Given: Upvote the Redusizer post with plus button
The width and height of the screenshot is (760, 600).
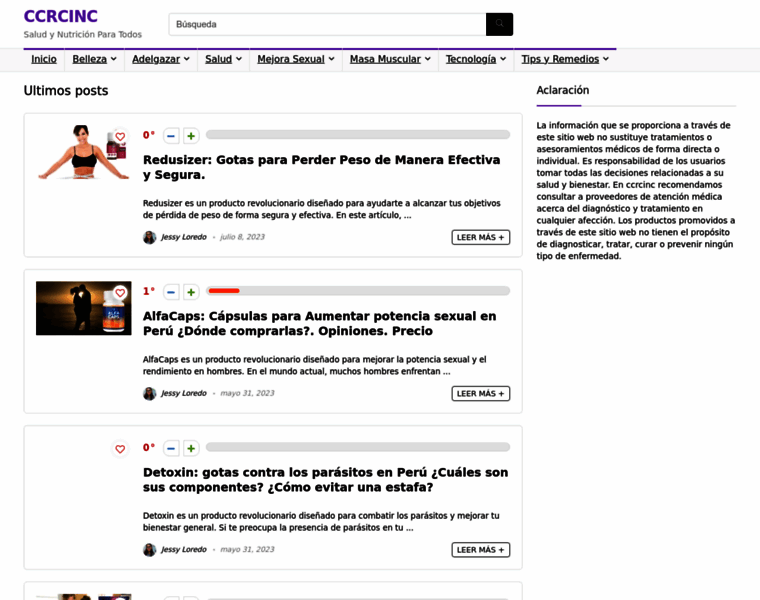Looking at the screenshot, I should (191, 136).
